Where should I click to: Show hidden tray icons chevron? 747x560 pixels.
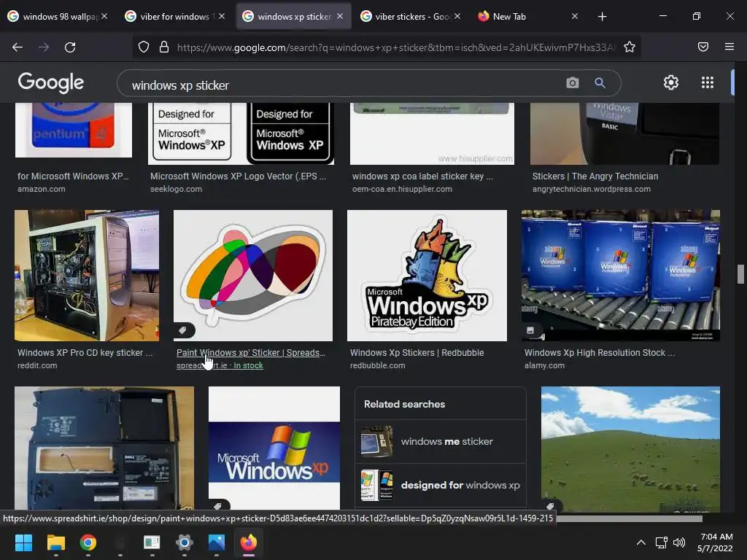[641, 542]
